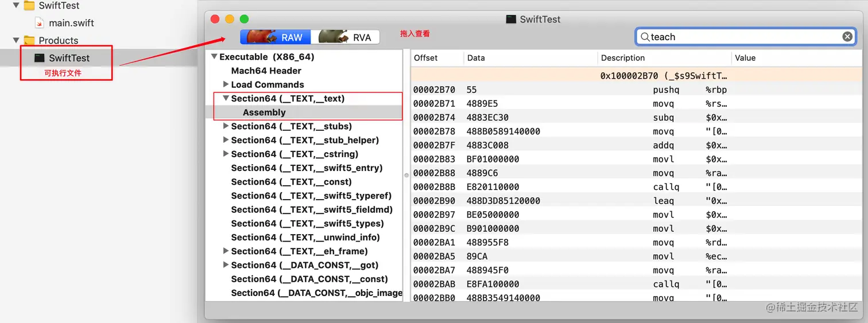Click data cell E8FA100000

[493, 284]
